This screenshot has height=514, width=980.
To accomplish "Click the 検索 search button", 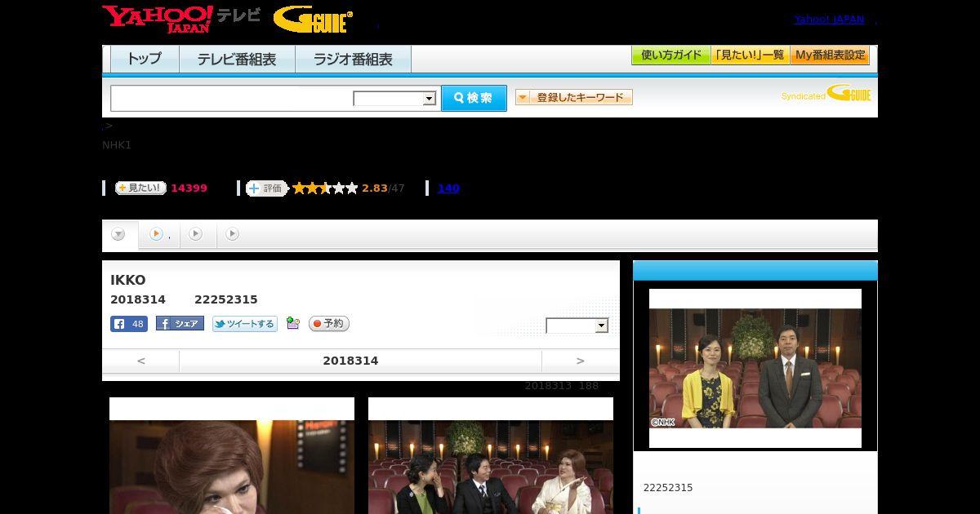I will tap(474, 98).
